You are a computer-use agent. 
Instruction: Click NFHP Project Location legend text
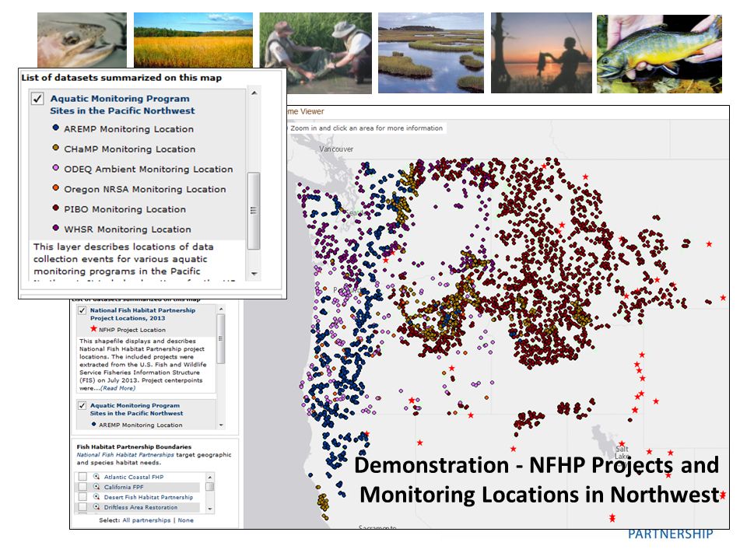pyautogui.click(x=132, y=330)
